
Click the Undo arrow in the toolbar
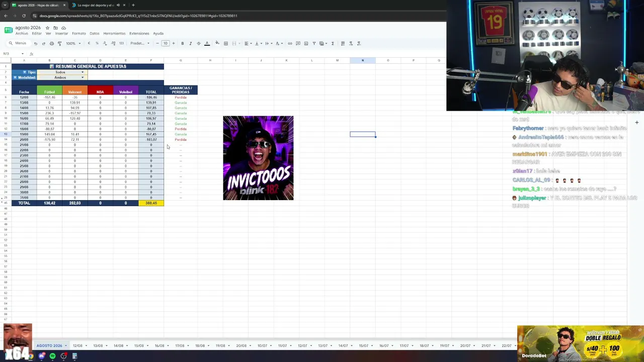coord(35,43)
